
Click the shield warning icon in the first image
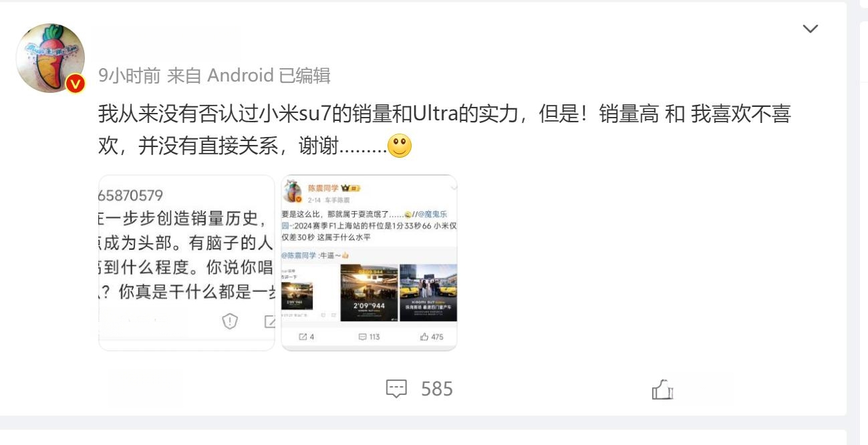(230, 321)
